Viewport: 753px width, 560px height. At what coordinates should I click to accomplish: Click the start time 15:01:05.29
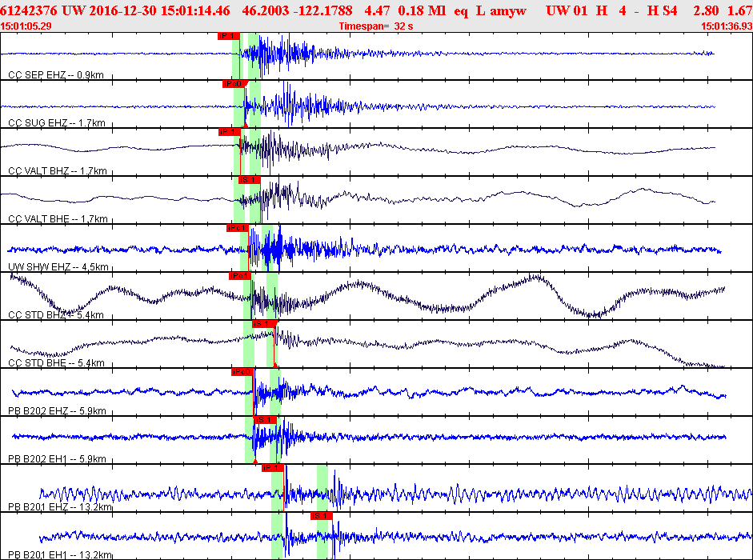point(26,26)
